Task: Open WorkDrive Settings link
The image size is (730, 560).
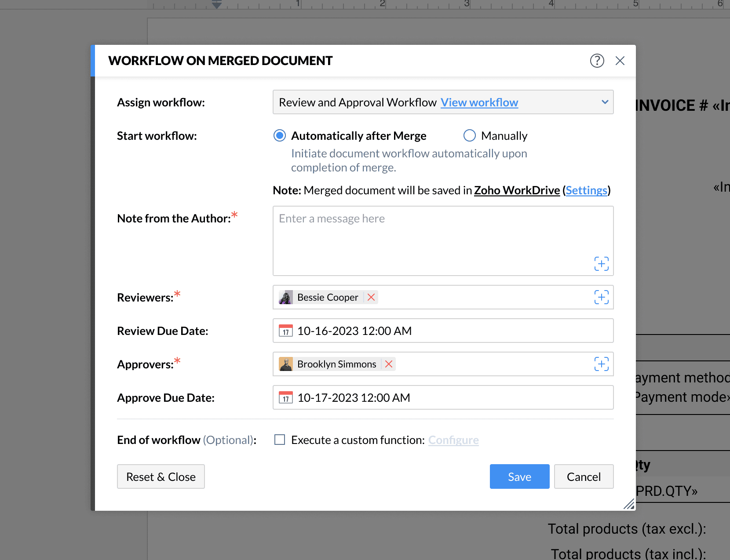Action: point(586,190)
